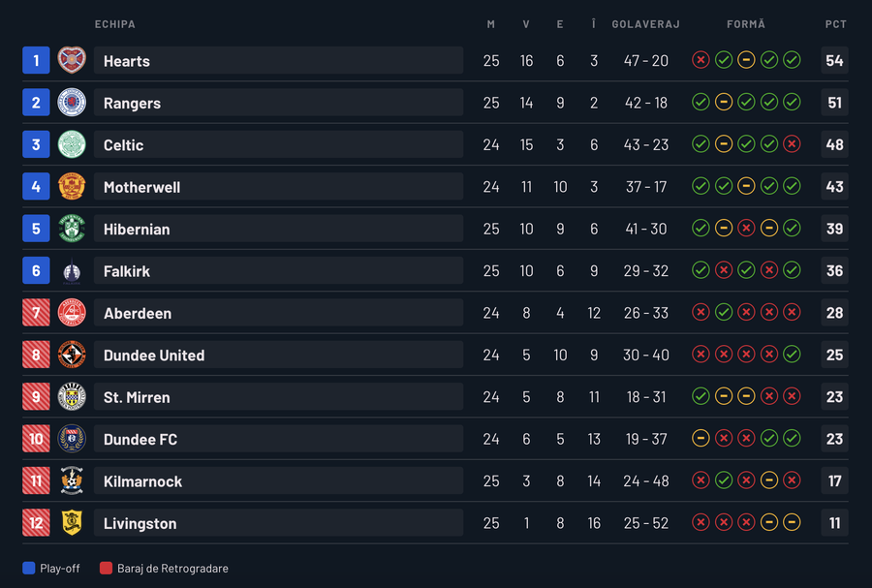The height and width of the screenshot is (588, 872).
Task: Click Hearts' first form result, a loss
Action: [x=701, y=60]
